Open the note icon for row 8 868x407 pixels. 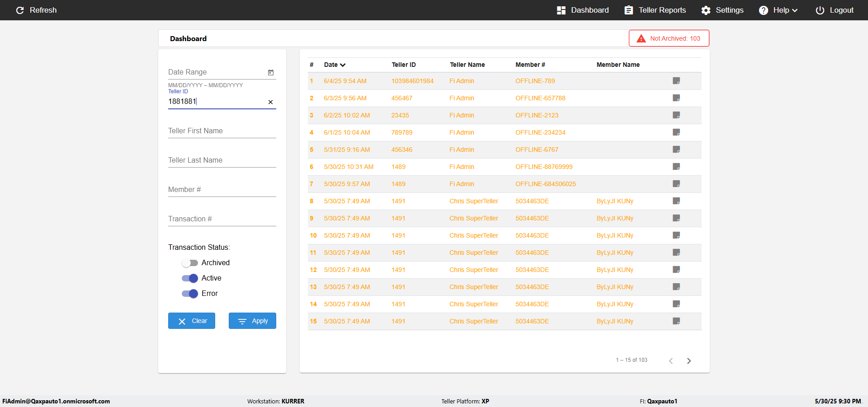click(x=676, y=201)
